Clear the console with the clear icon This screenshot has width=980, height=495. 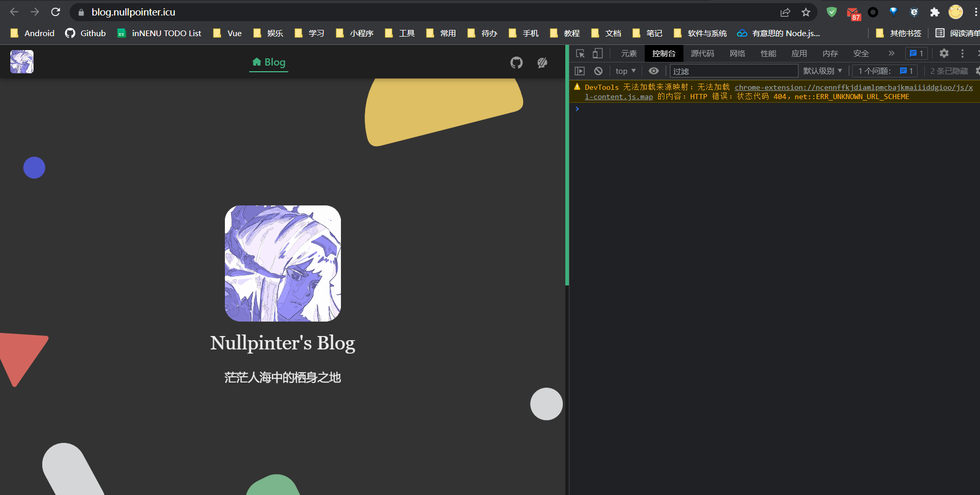click(598, 71)
